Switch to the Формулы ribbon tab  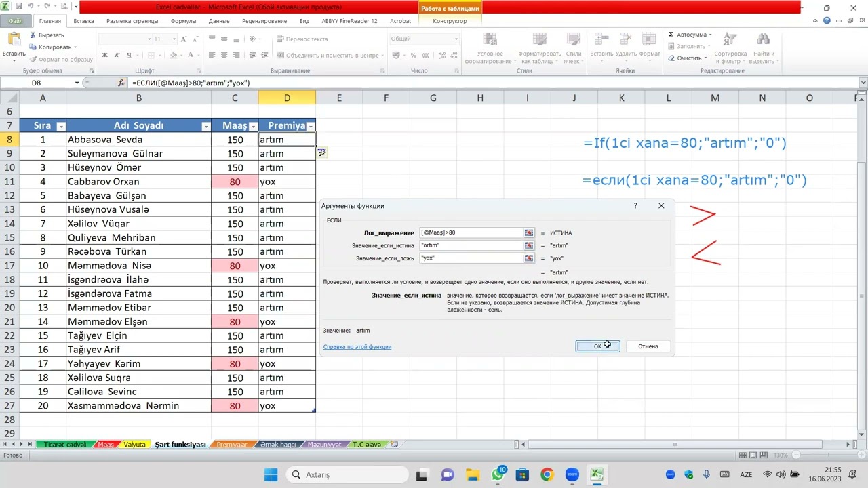[x=183, y=21]
